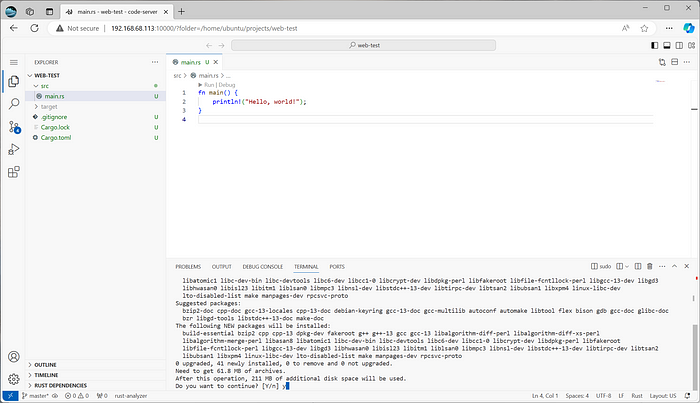
Task: Open the Run and Debug view
Action: click(14, 149)
